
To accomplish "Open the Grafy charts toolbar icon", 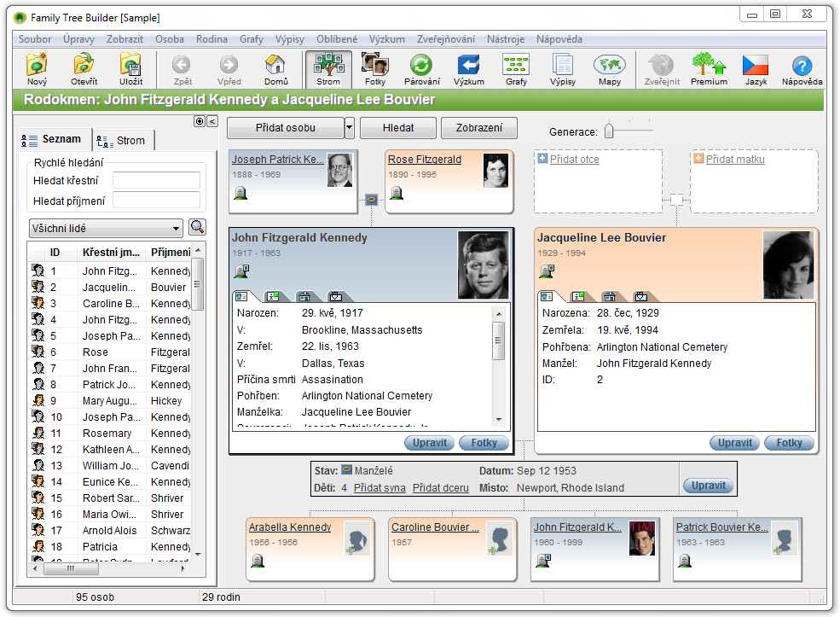I will [x=516, y=69].
